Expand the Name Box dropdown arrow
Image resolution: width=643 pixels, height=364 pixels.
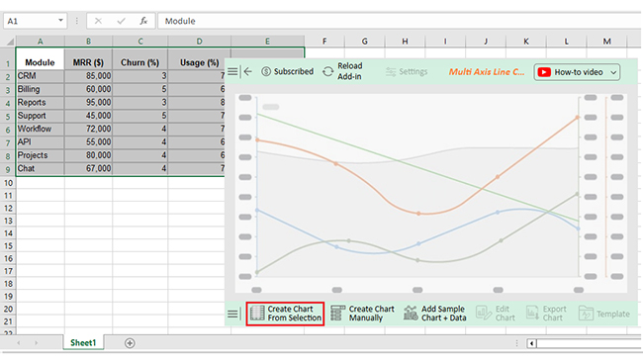60,21
